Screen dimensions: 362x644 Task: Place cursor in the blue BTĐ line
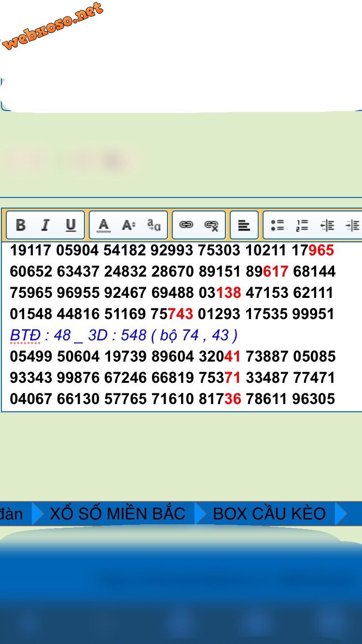[x=124, y=335]
